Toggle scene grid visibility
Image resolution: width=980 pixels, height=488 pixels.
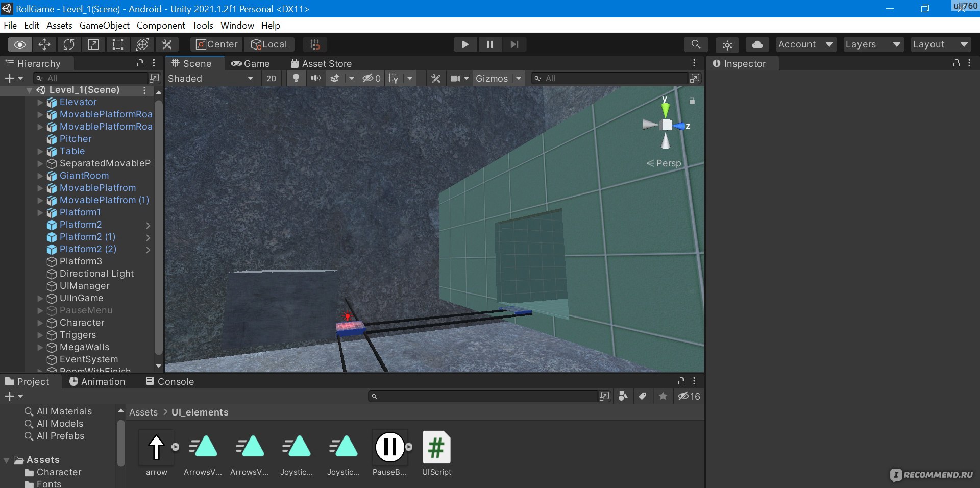393,78
